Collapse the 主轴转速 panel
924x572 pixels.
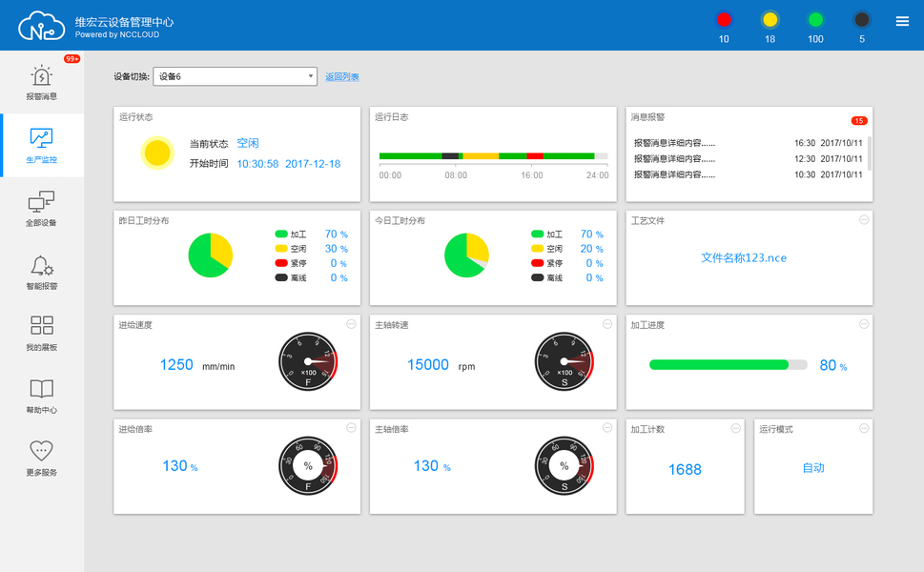click(607, 324)
